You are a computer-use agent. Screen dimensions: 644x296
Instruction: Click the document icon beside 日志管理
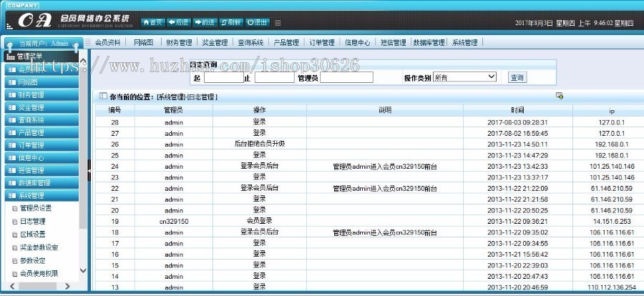tap(15, 222)
